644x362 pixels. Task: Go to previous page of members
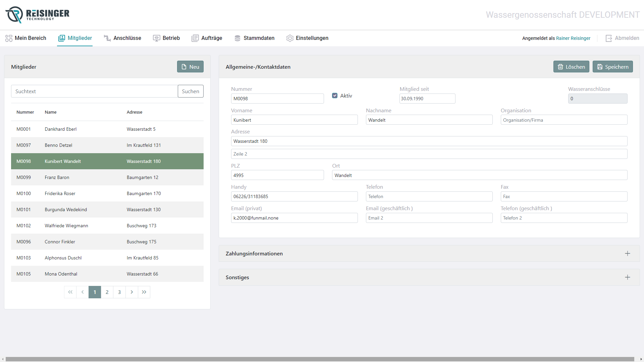tap(83, 292)
